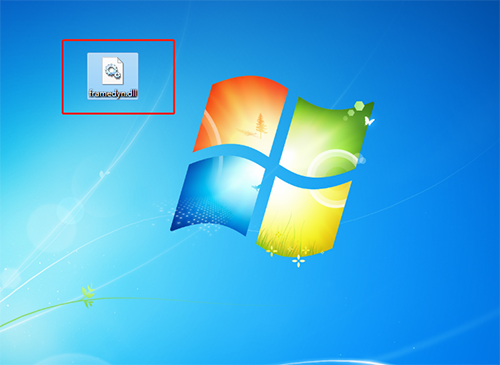Click the tree silhouette in the red flag pane
500x365 pixels.
261,126
